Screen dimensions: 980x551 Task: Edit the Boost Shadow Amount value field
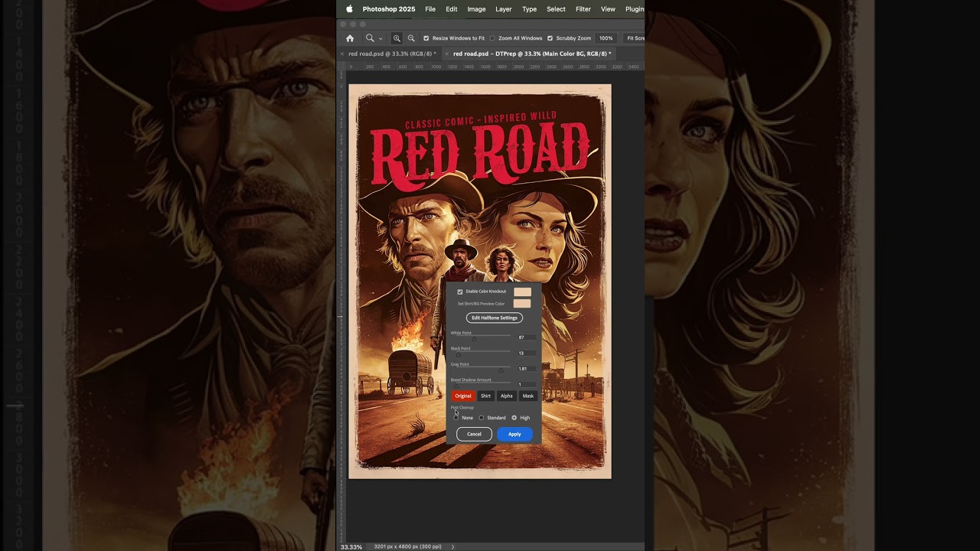pyautogui.click(x=525, y=384)
